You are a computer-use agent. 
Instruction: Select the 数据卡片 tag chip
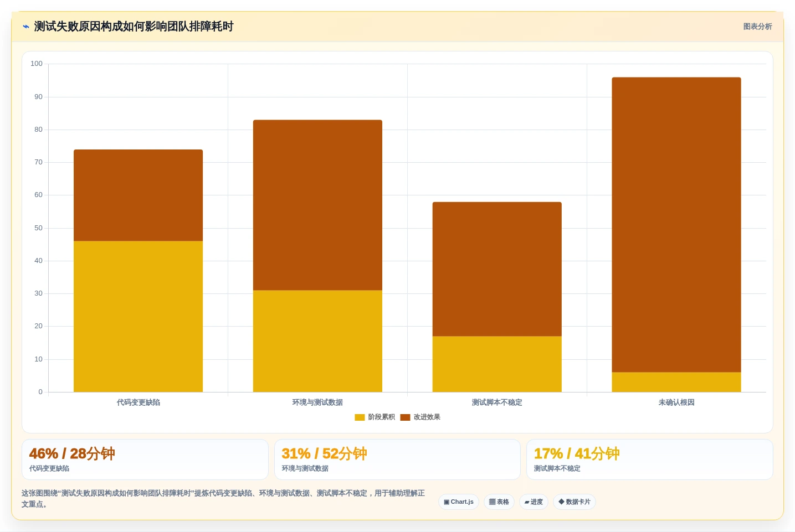coord(575,502)
